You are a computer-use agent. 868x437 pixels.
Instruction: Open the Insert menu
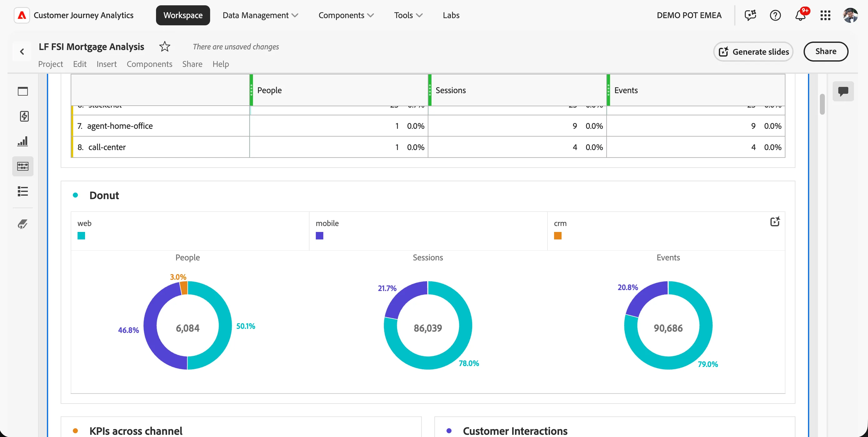tap(107, 64)
